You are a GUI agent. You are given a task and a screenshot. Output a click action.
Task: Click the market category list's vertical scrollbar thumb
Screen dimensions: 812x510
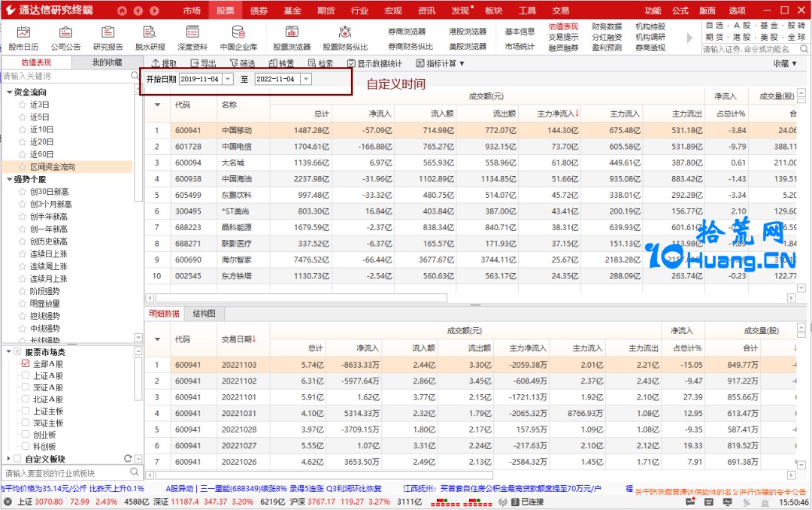(x=138, y=379)
